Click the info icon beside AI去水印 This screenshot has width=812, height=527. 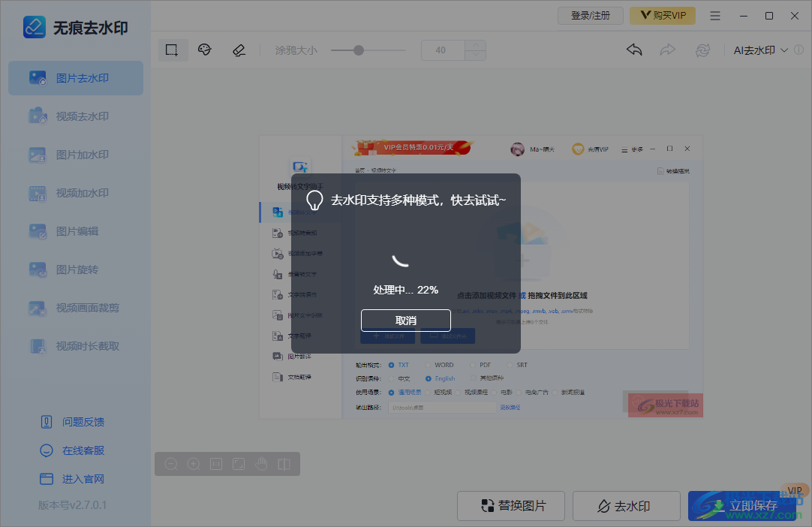point(799,50)
